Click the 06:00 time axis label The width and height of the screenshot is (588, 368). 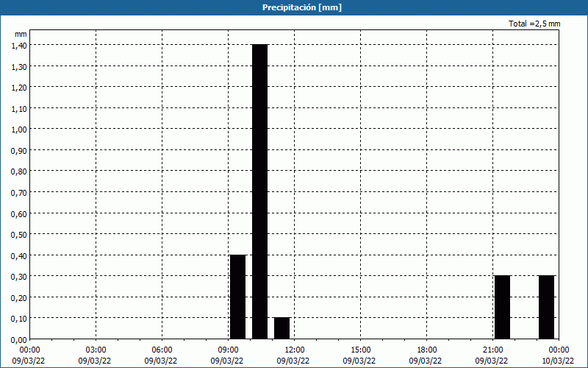[x=162, y=350]
